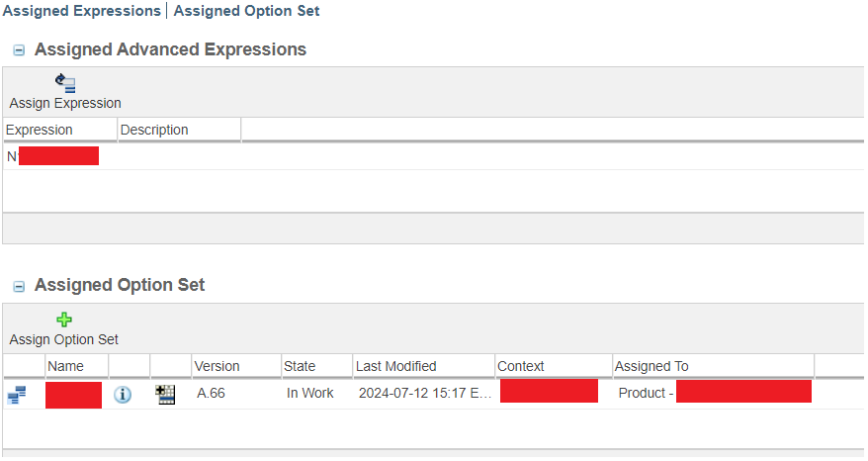Click the option set grid matrix icon
The width and height of the screenshot is (868, 461).
click(166, 395)
